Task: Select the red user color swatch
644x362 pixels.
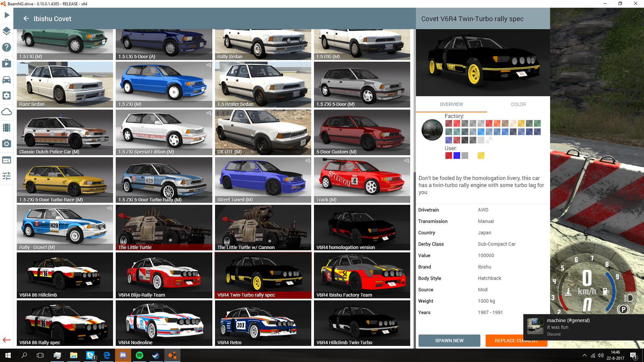Action: click(x=448, y=156)
